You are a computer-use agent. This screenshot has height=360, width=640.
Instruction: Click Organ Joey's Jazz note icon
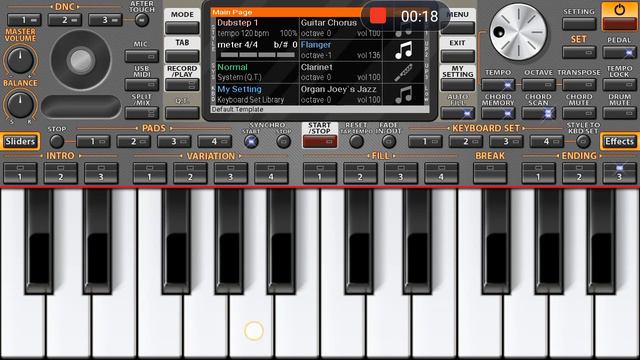403,95
